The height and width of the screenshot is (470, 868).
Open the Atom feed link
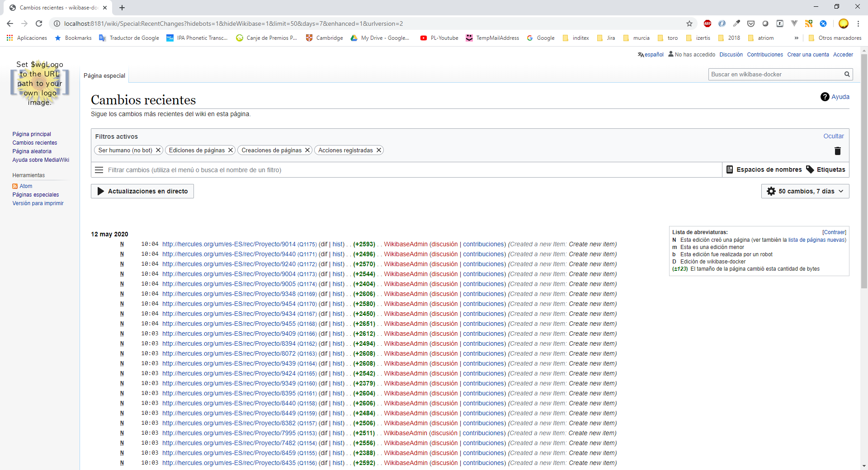26,186
